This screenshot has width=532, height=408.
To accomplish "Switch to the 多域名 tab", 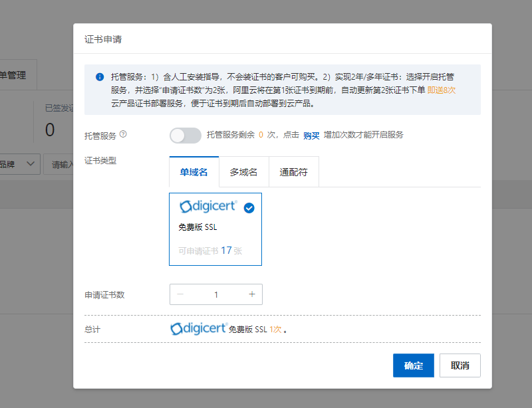I will point(243,172).
